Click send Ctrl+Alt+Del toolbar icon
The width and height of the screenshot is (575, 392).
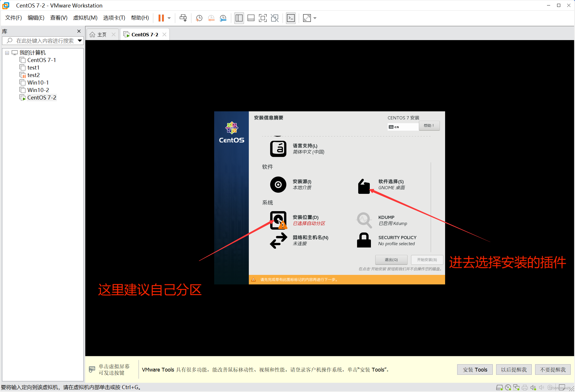(183, 18)
